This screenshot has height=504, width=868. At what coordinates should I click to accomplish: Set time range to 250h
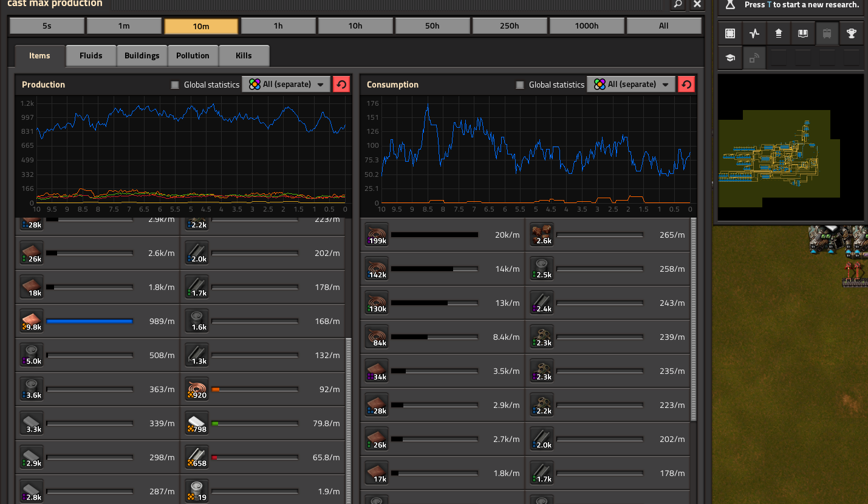coord(510,26)
